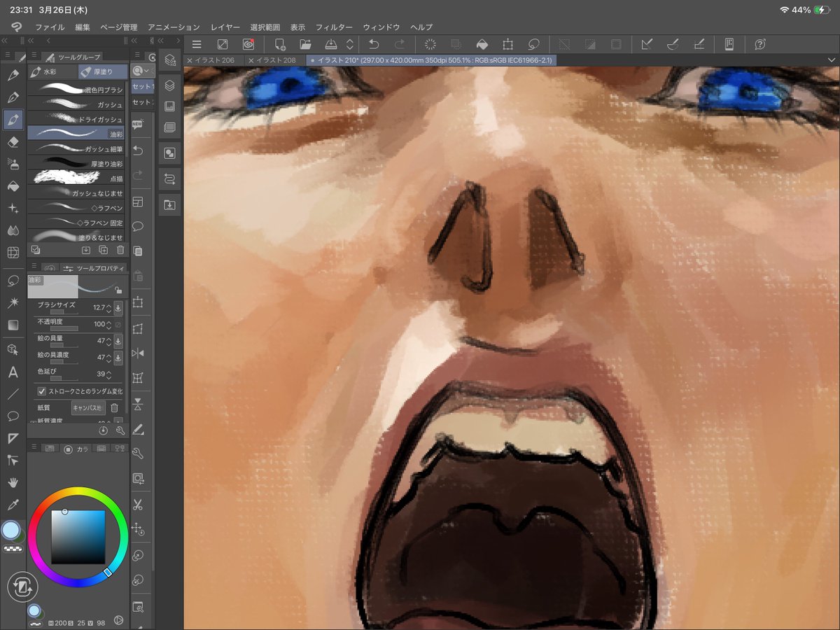Click the ブラシサイズ stepper arrows
The width and height of the screenshot is (840, 630).
click(108, 307)
